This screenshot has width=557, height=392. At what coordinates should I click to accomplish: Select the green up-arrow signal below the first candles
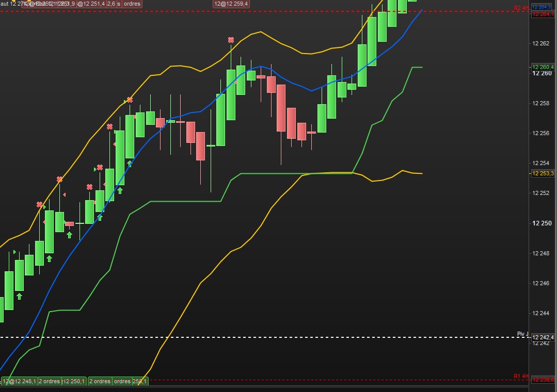(19, 296)
